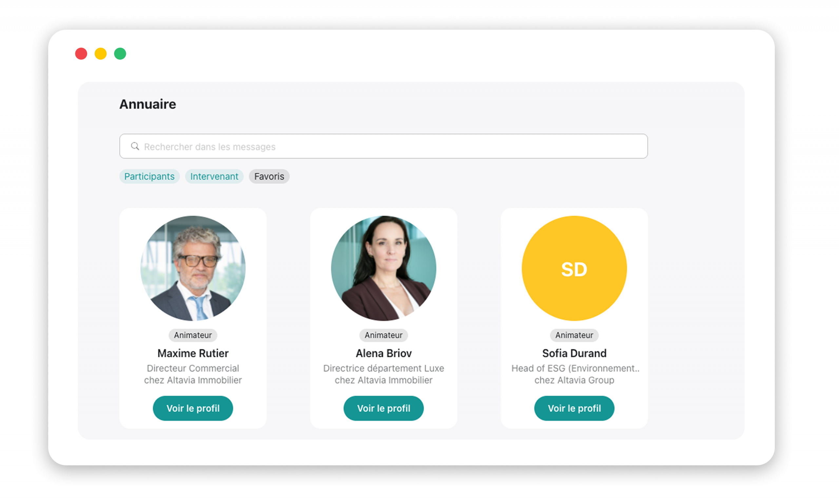Toggle the Intervenant filter chip
The height and width of the screenshot is (504, 839).
coord(214,176)
